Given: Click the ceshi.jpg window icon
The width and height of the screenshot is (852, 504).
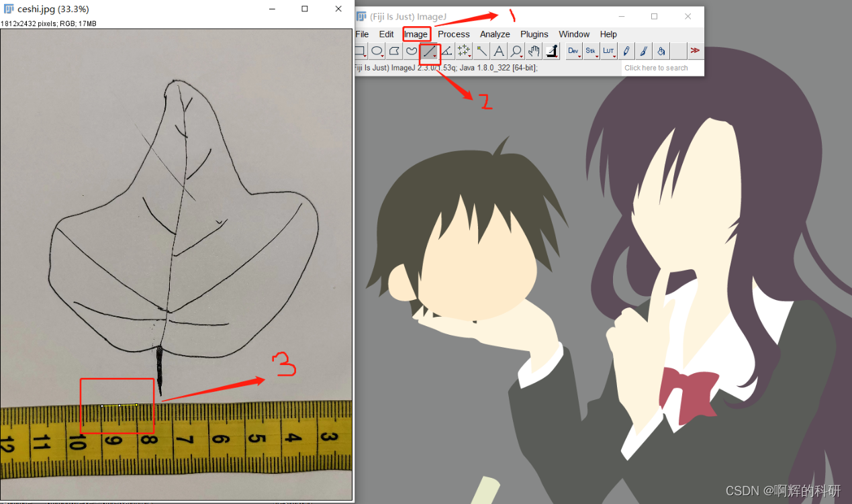Looking at the screenshot, I should click(9, 9).
